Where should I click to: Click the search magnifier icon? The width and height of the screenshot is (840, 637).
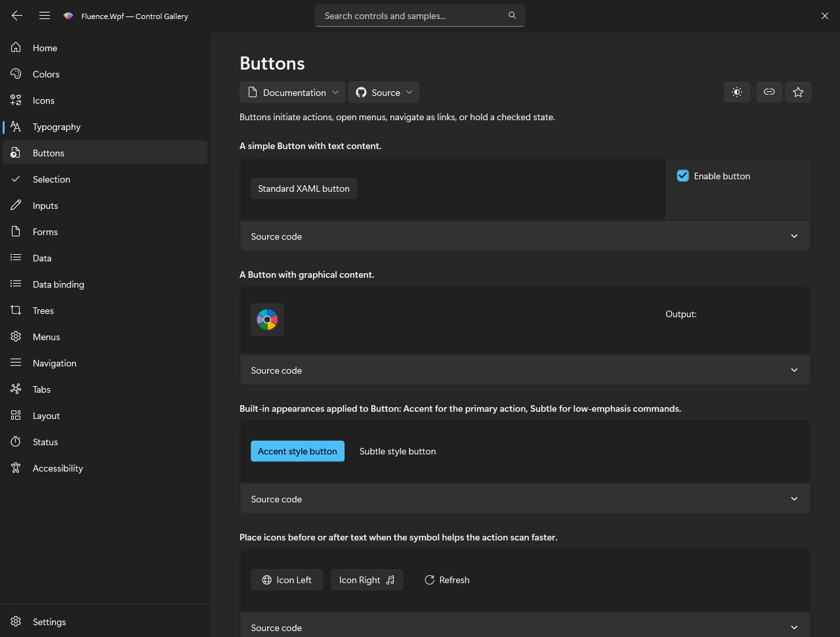[x=512, y=15]
